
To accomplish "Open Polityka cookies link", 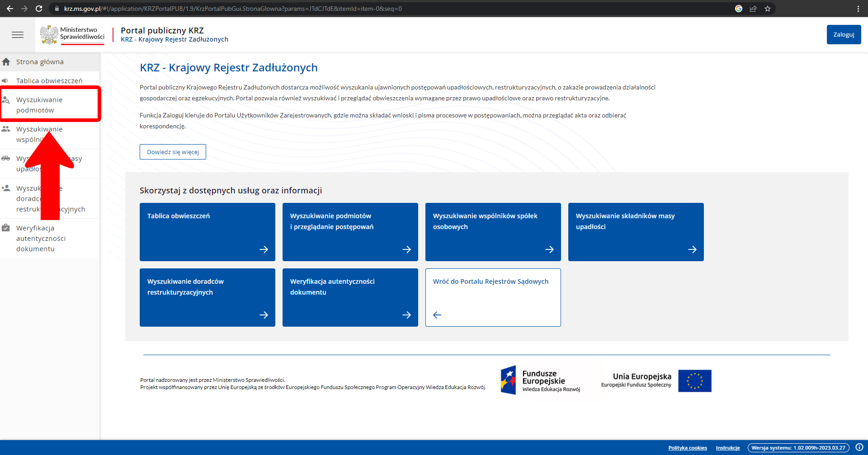I will pos(688,448).
